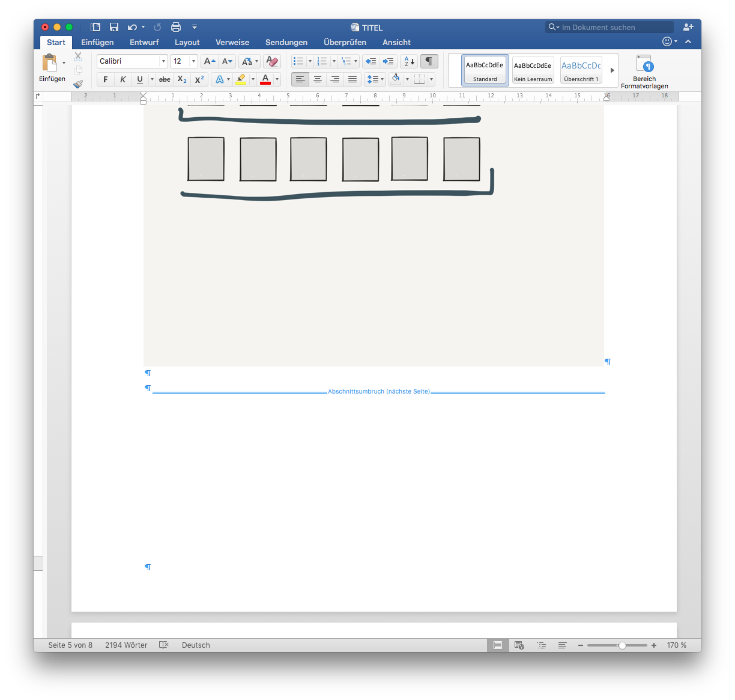Switch to draft view in status bar
The image size is (735, 700).
click(563, 645)
